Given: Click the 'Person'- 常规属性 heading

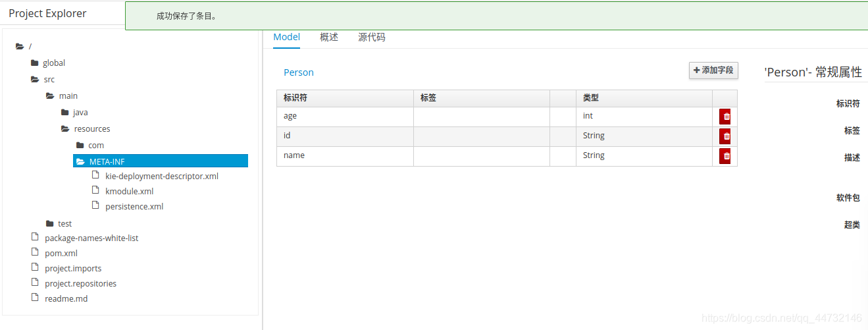Looking at the screenshot, I should (813, 72).
